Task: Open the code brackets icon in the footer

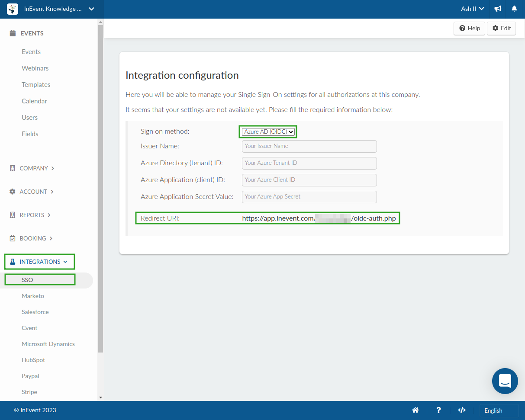Action: point(462,410)
